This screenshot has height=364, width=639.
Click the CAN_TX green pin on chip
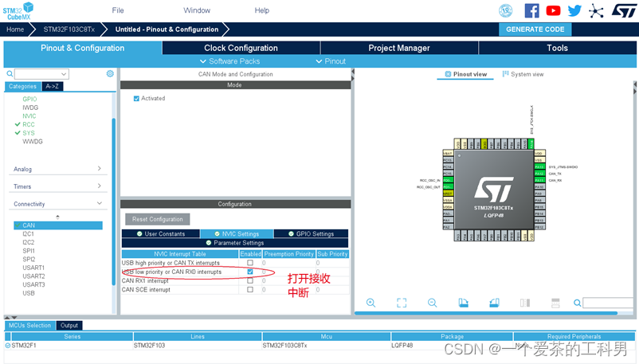coord(539,173)
